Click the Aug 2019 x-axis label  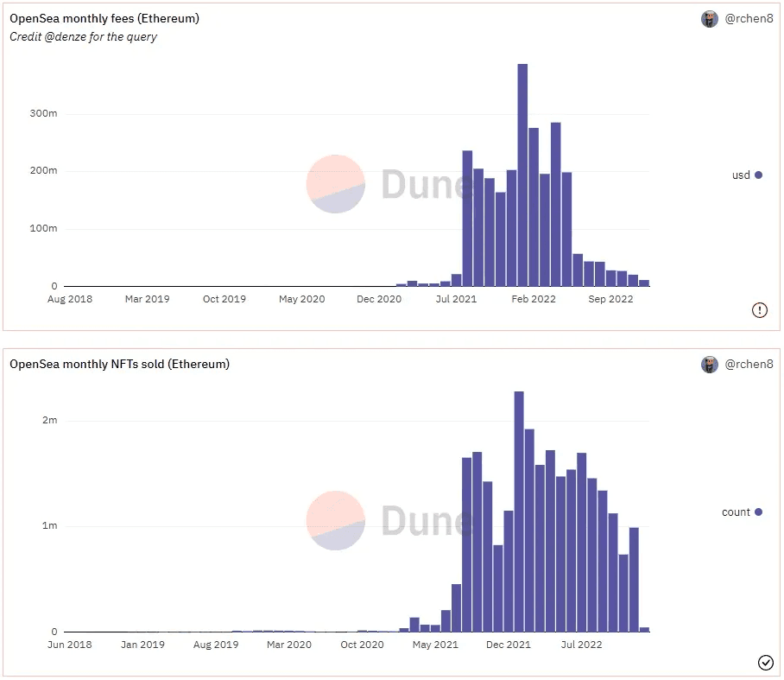point(216,645)
